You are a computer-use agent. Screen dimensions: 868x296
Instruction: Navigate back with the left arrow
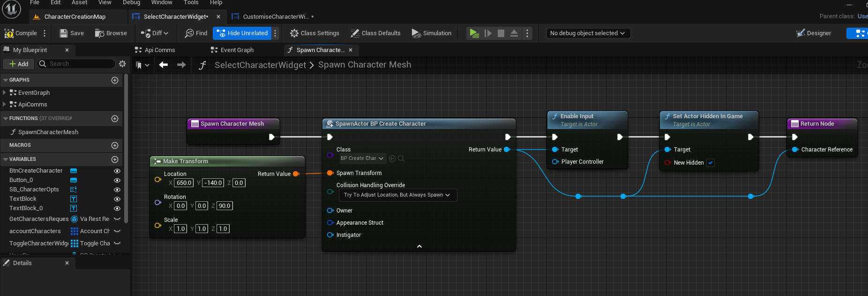(164, 65)
